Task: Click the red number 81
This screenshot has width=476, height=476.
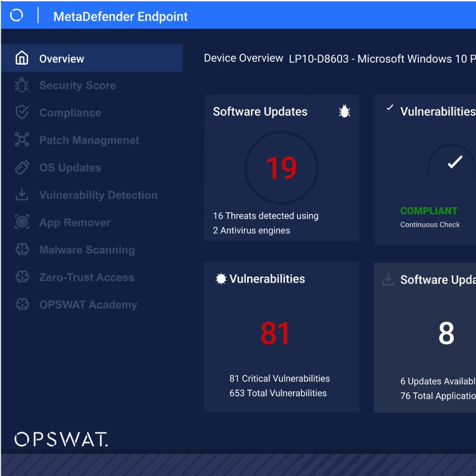Action: click(275, 333)
